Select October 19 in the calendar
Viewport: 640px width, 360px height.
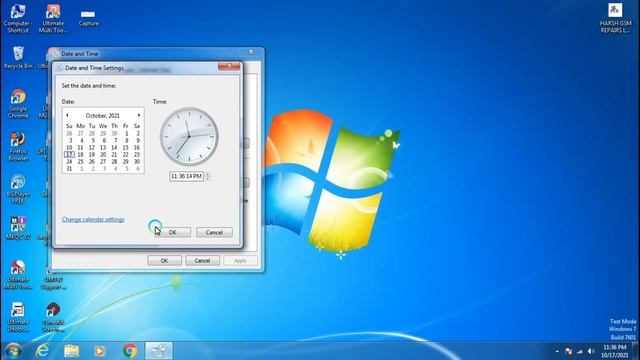[92, 155]
